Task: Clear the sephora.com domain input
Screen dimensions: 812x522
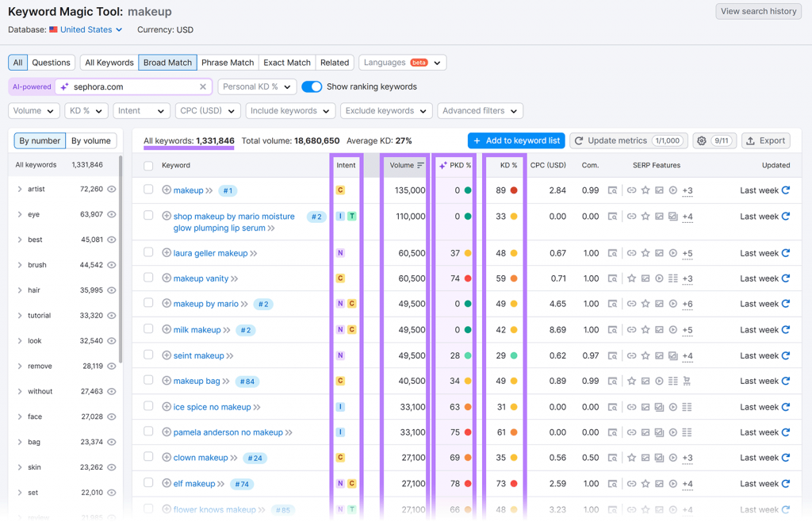Action: [203, 87]
